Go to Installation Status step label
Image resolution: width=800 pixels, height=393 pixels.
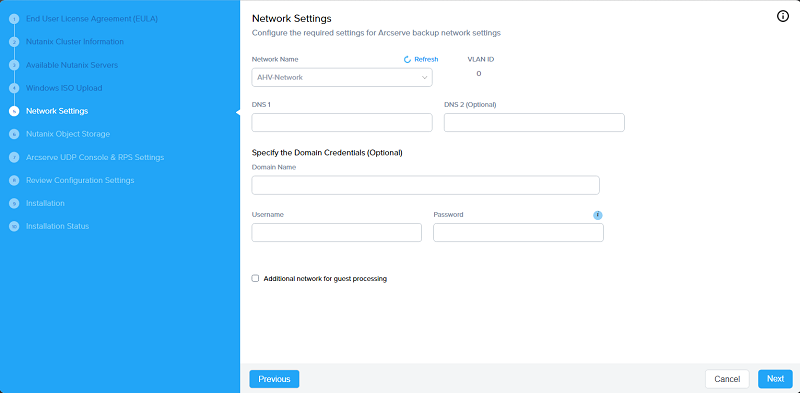pos(58,226)
